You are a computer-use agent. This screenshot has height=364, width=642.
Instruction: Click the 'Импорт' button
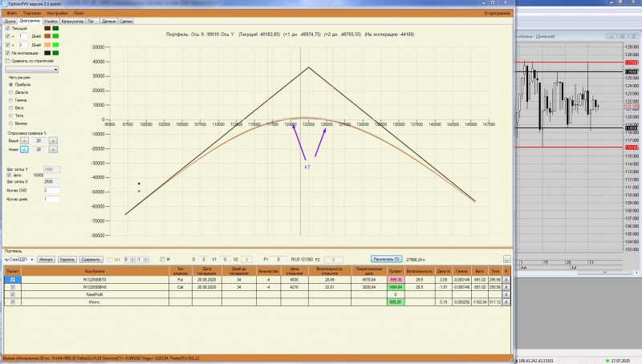click(46, 259)
